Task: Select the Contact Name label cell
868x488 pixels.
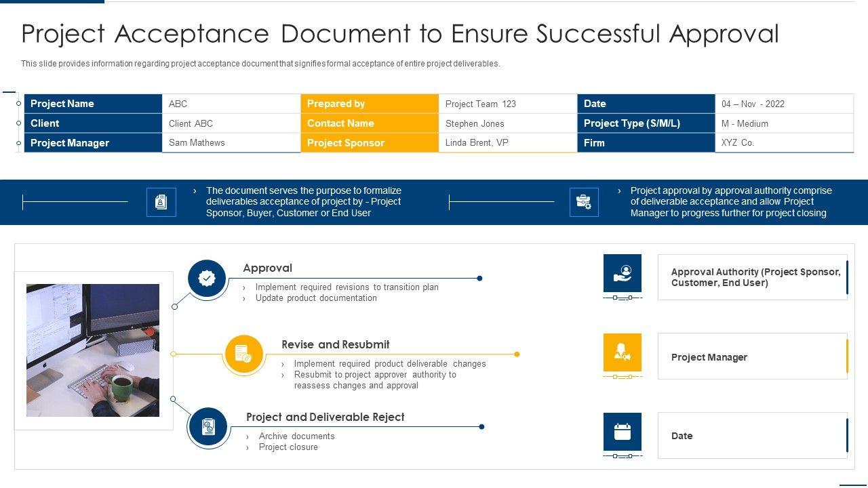Action: tap(370, 123)
